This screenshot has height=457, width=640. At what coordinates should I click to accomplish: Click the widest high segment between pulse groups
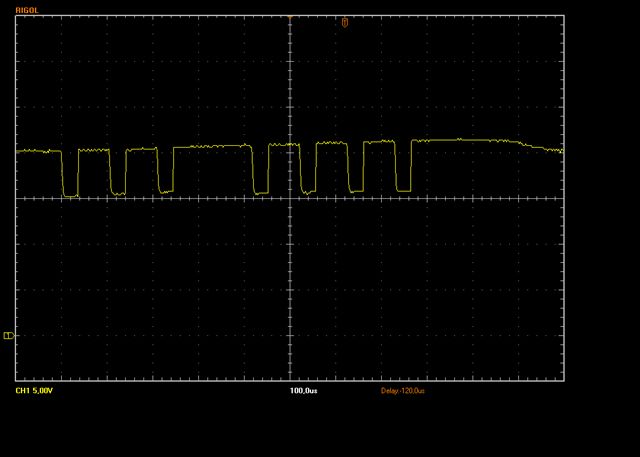pos(213,147)
